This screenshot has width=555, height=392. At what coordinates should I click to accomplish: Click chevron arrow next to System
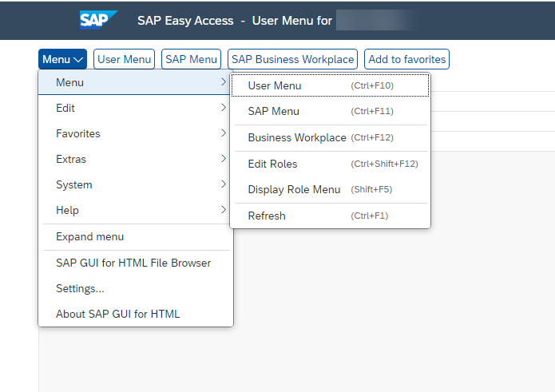224,184
